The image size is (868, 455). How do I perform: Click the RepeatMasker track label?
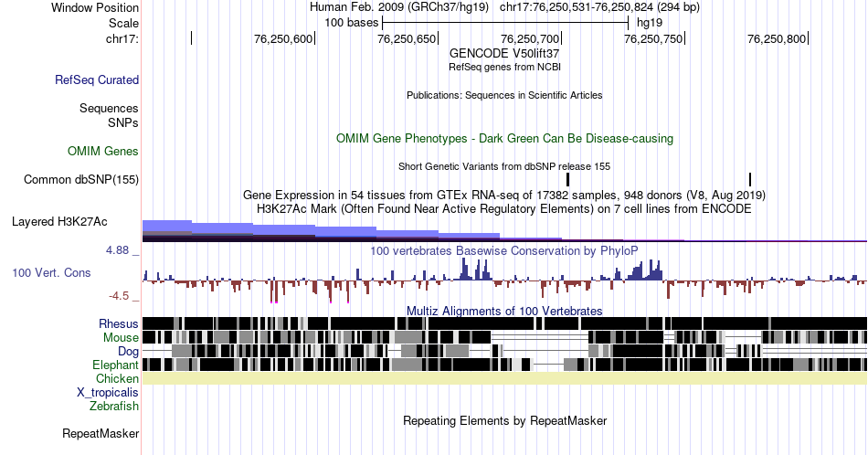(x=101, y=433)
